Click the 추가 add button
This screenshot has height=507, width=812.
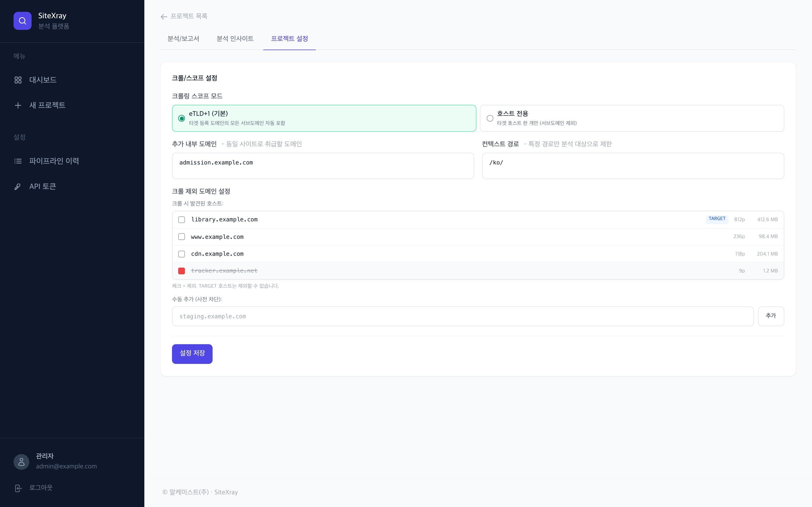click(x=771, y=316)
